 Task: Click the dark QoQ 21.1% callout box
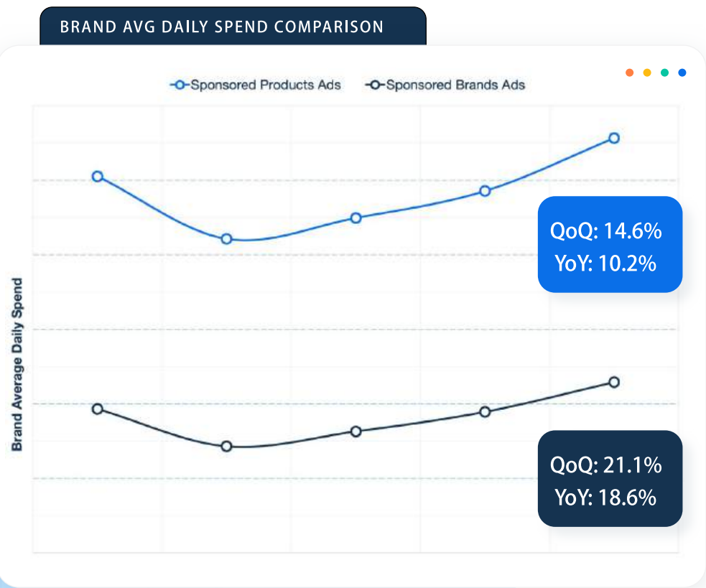point(610,478)
